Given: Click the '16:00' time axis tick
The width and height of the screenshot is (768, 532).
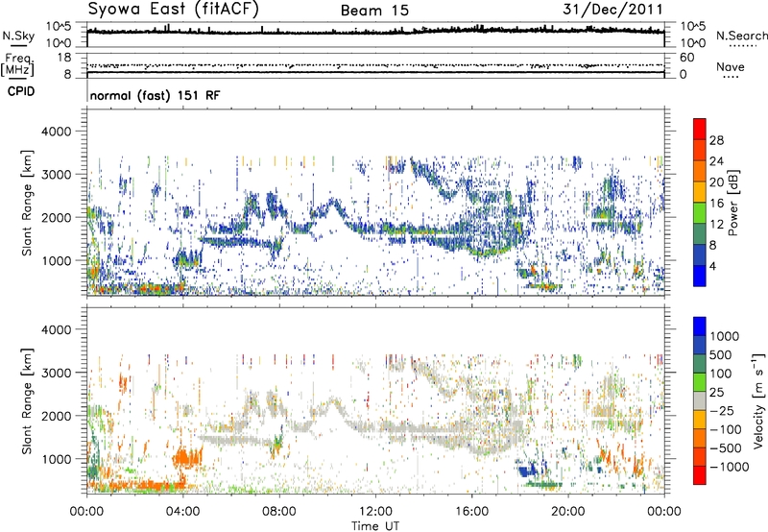Looking at the screenshot, I should pyautogui.click(x=471, y=512).
